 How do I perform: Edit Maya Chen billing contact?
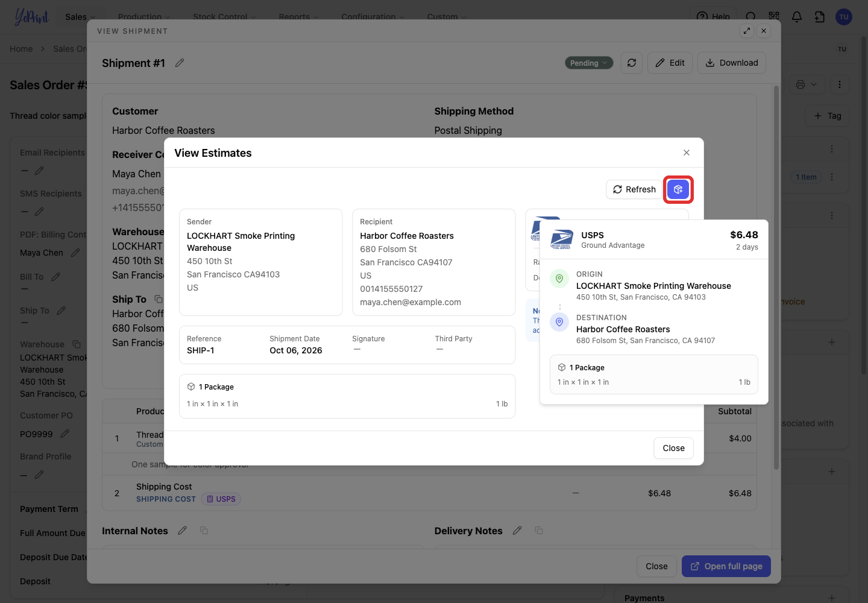point(75,253)
